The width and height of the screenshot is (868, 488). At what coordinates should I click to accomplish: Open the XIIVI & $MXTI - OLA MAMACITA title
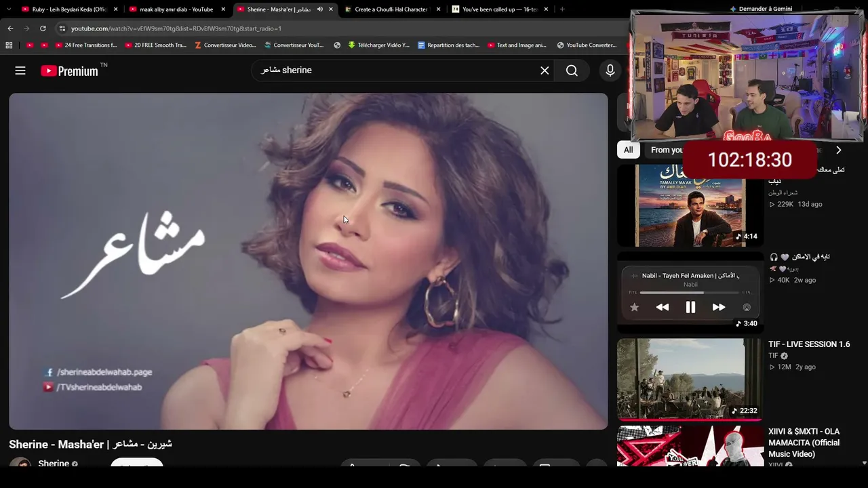click(804, 443)
